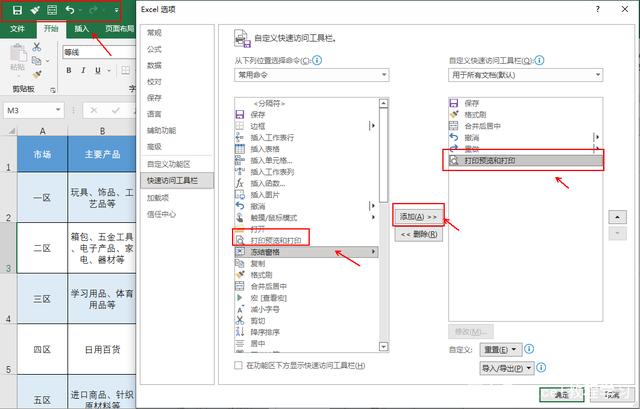Click the Select All corner of the worksheet
The height and width of the screenshot is (409, 640).
11,131
